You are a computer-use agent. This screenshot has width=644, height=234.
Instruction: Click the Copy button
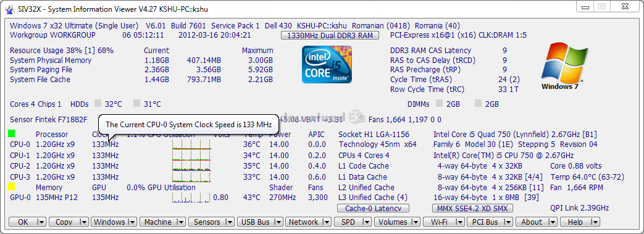coord(69,222)
